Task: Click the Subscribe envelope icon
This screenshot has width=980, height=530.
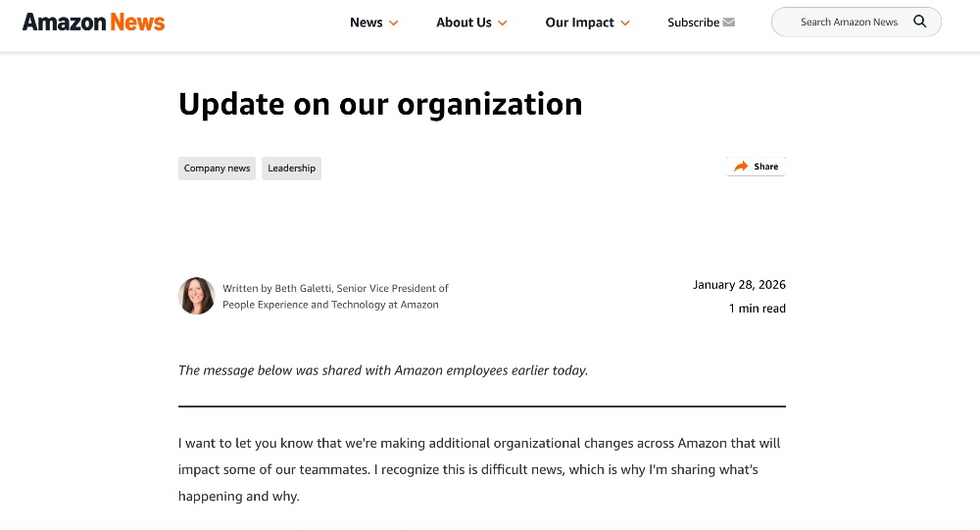Action: pyautogui.click(x=729, y=23)
